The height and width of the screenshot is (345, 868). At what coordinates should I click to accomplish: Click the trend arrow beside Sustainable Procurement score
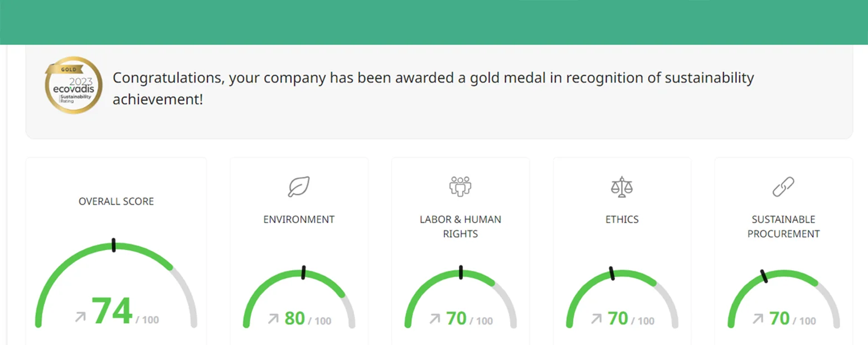tap(758, 319)
